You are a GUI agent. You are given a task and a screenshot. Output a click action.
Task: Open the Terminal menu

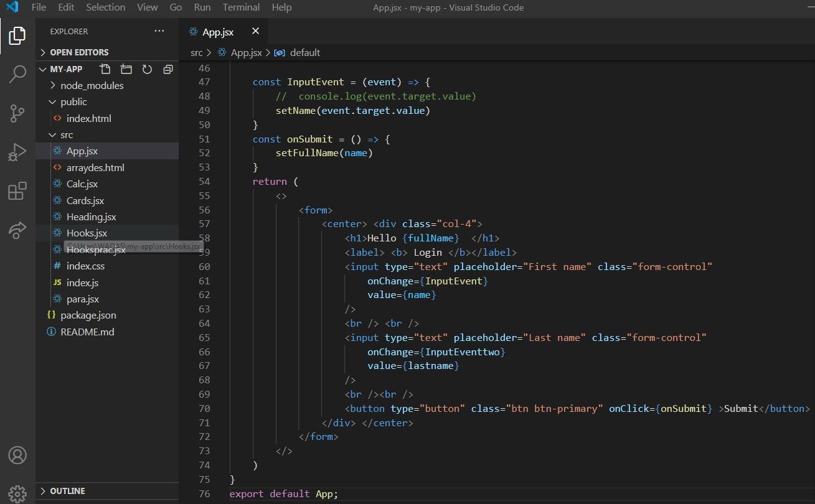[241, 7]
